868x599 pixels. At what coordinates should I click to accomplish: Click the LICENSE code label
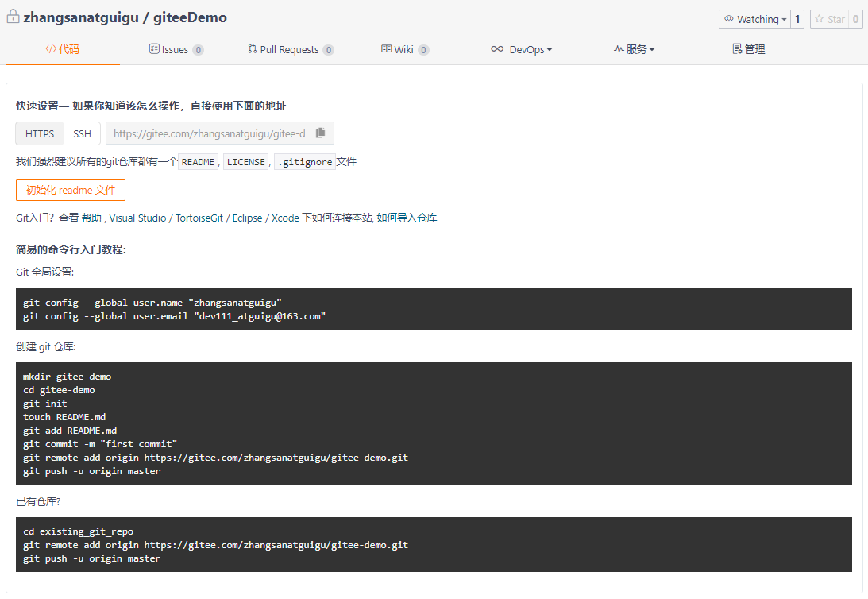[x=245, y=161]
